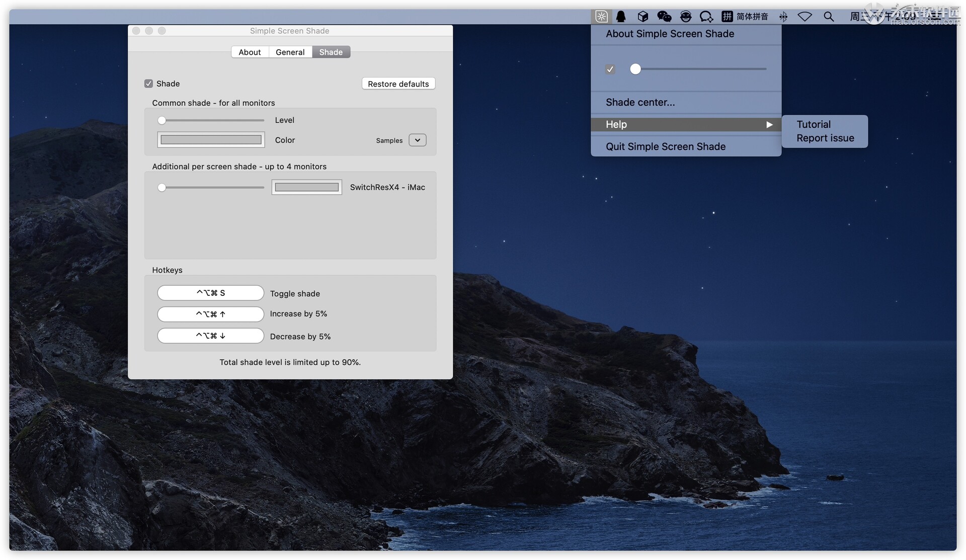Click the Pinyin input method icon
The image size is (966, 560).
pos(727,17)
